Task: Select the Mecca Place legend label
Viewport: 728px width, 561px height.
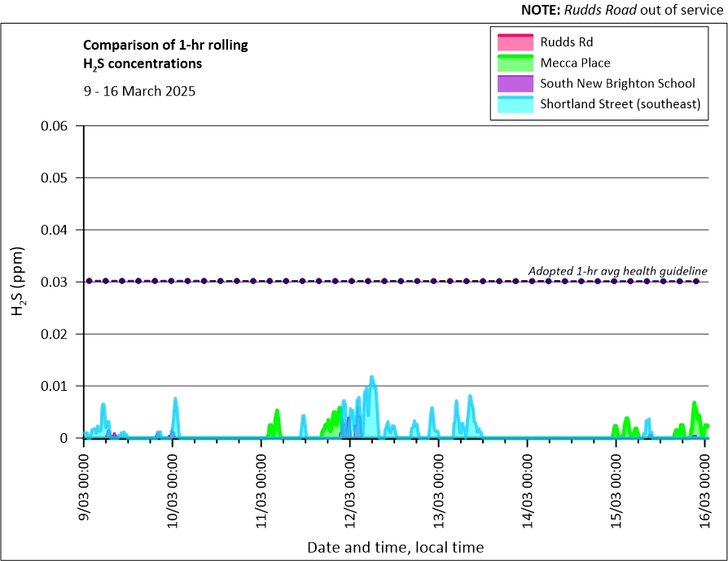Action: click(575, 63)
